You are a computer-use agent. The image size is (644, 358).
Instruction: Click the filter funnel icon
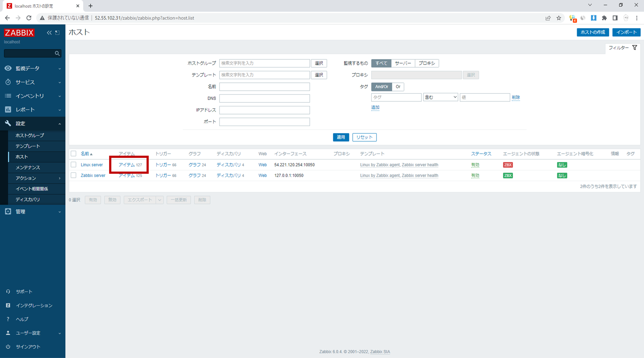tap(635, 48)
